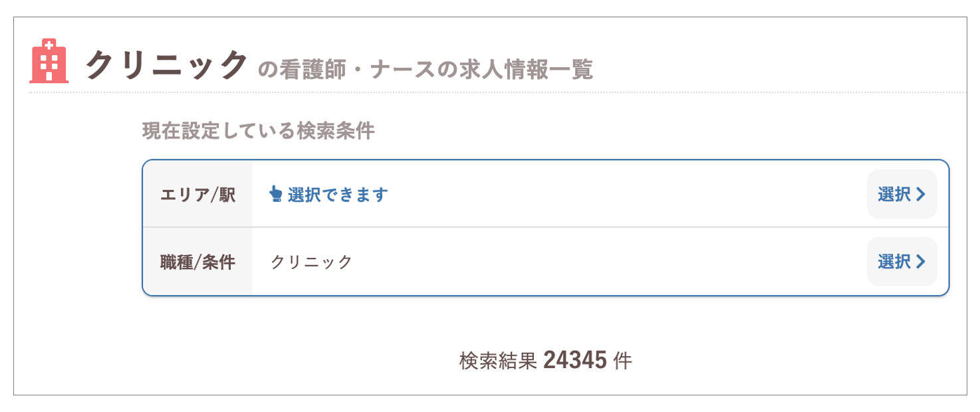Click chevron arrow in エリア/駅 row
Screen dimensions: 980x412
[921, 194]
